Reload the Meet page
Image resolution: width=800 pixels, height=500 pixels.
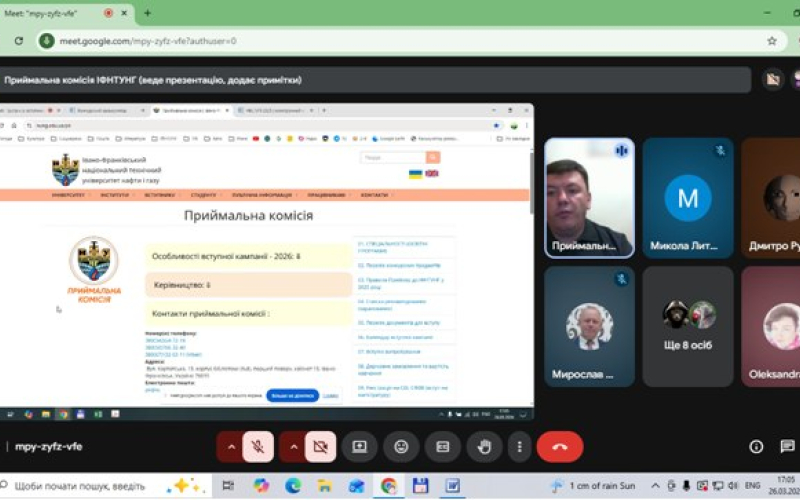tap(19, 41)
